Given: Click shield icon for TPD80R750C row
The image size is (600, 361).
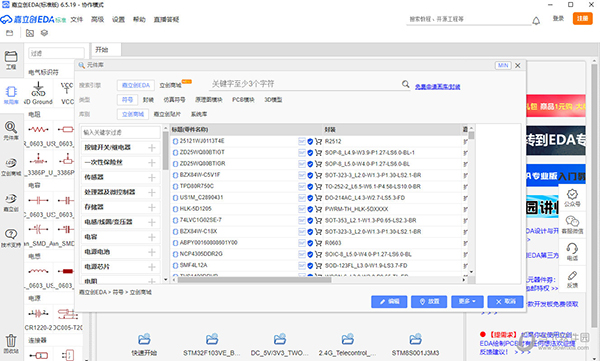Looking at the screenshot, I should [310, 186].
